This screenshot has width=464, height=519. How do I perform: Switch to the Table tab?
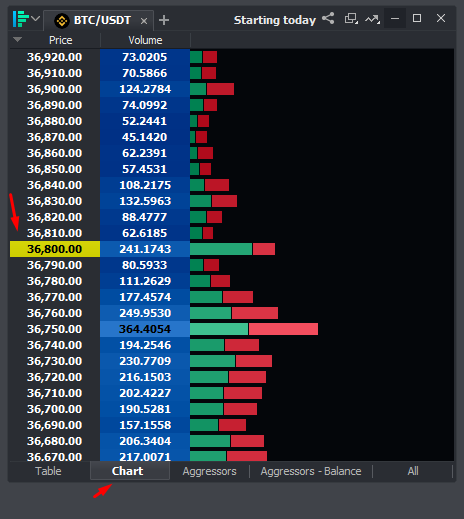coord(48,471)
